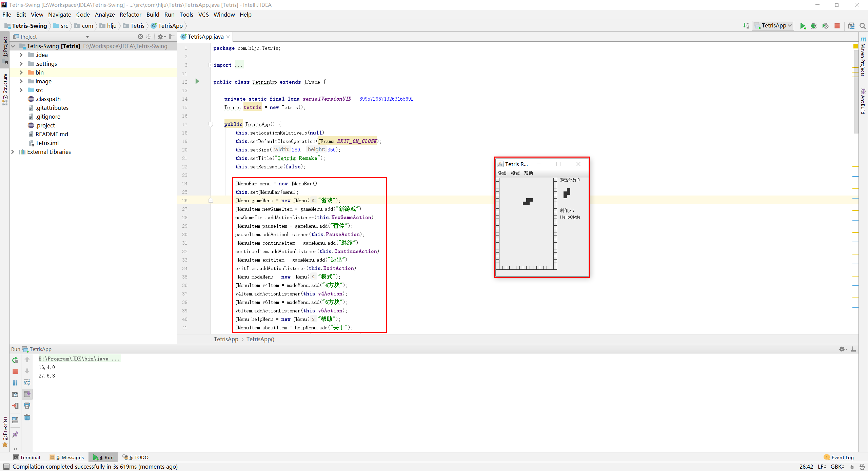Collapse all in Project panel
The height and width of the screenshot is (471, 868).
(x=149, y=37)
